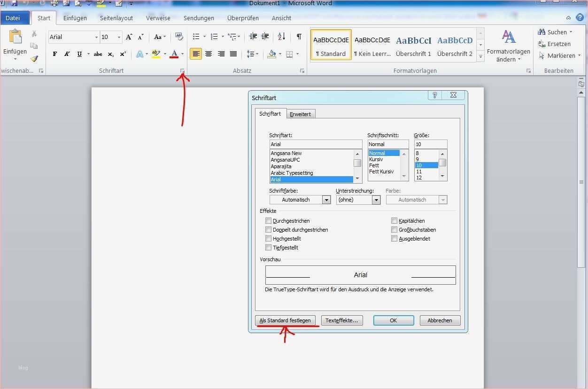Toggle Bold (F) formatting
This screenshot has height=389, width=588.
click(55, 54)
